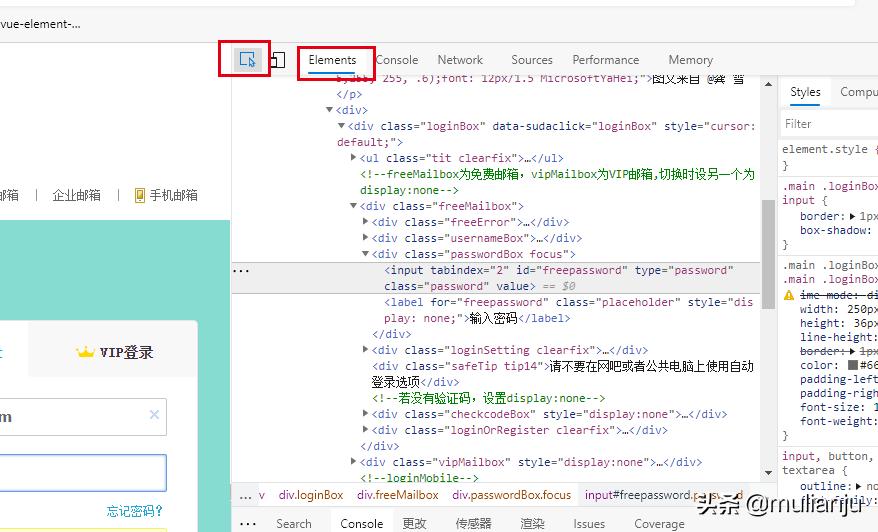Expand the usernameBox div node
This screenshot has width=878, height=532.
click(365, 237)
